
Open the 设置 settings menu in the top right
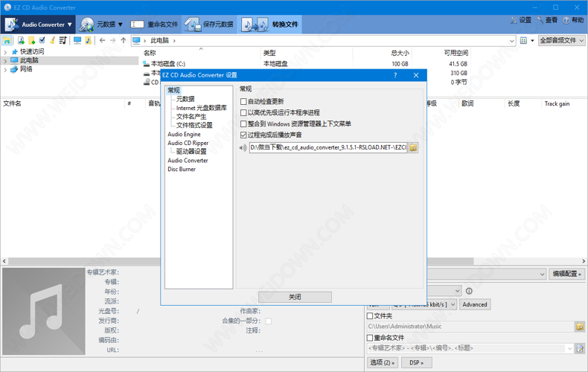tap(521, 20)
